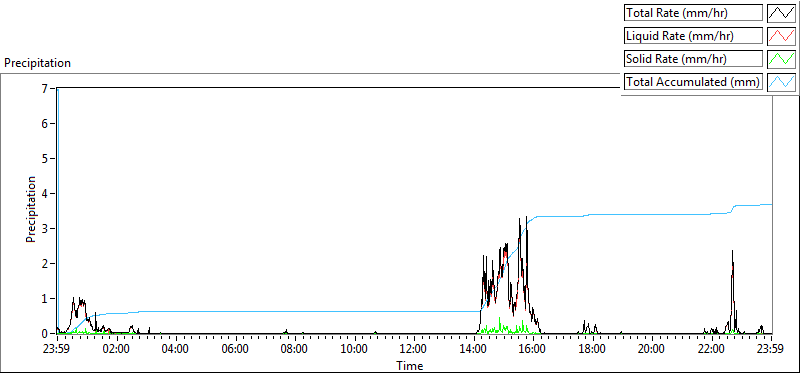Open the Solid Rate green plot-style icon

[x=781, y=59]
